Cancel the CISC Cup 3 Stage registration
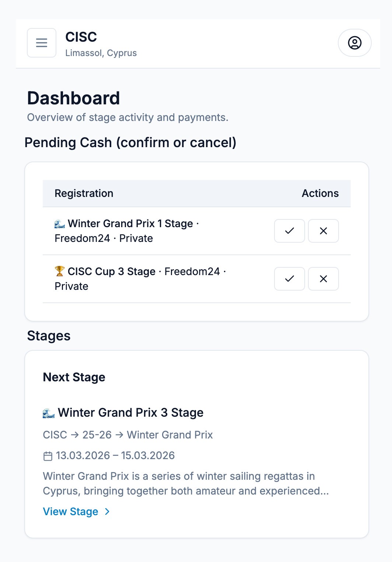Image resolution: width=392 pixels, height=562 pixels. [323, 279]
